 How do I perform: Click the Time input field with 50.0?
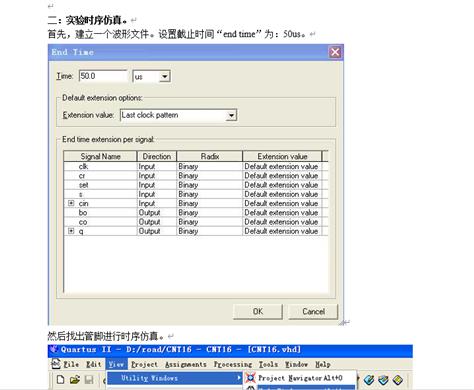tap(103, 76)
